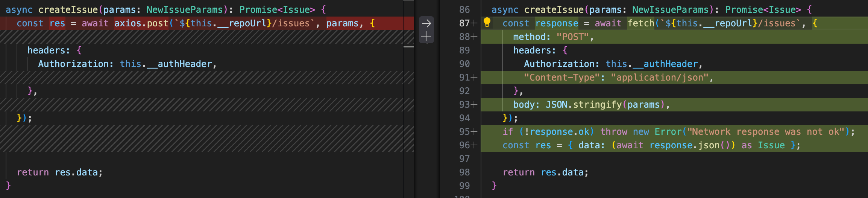Open the lightbulb code actions on line 87
Screen dimensions: 868x198
coord(487,23)
